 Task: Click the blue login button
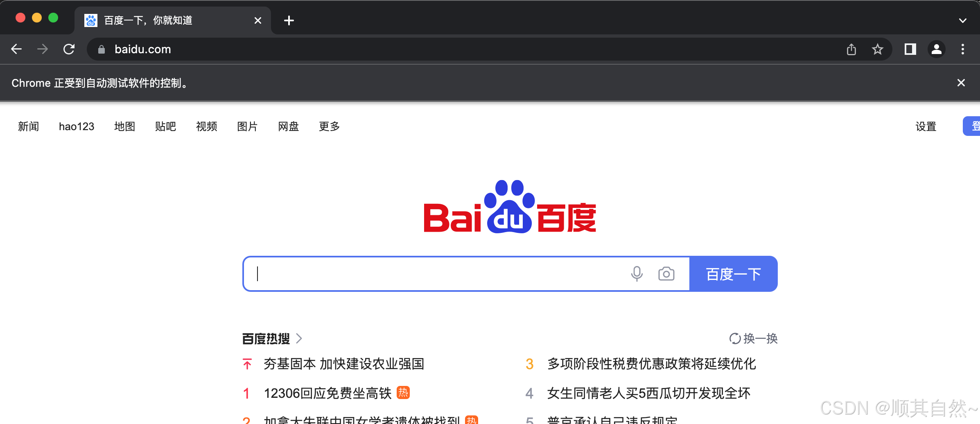pyautogui.click(x=972, y=126)
